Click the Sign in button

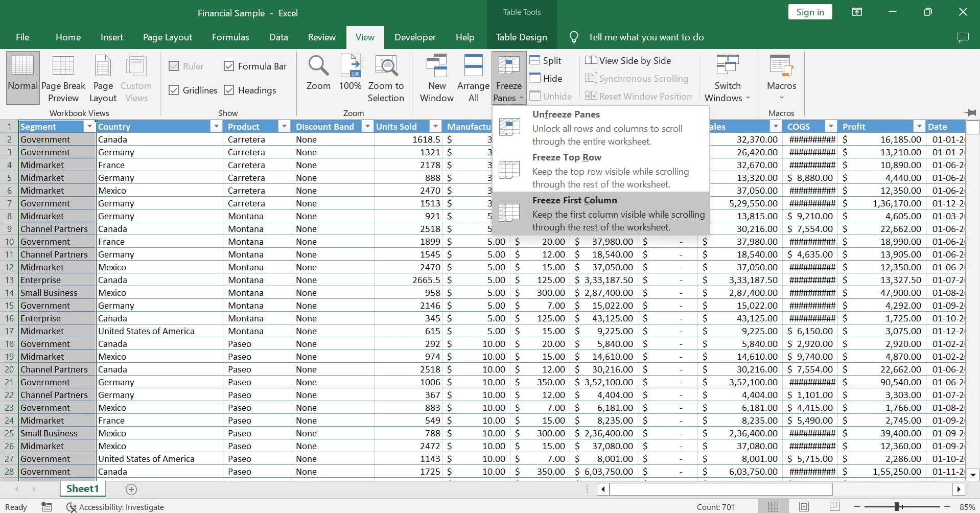click(810, 12)
